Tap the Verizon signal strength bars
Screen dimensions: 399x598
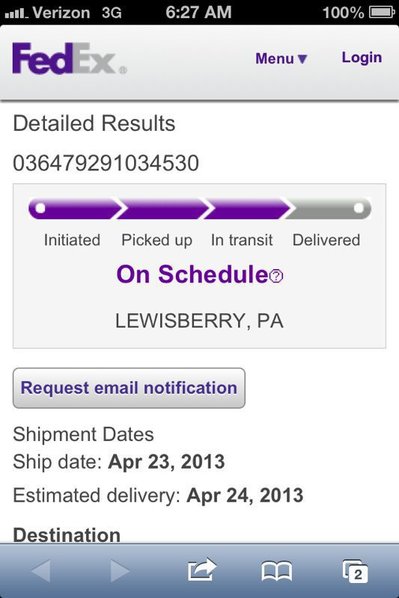click(16, 13)
